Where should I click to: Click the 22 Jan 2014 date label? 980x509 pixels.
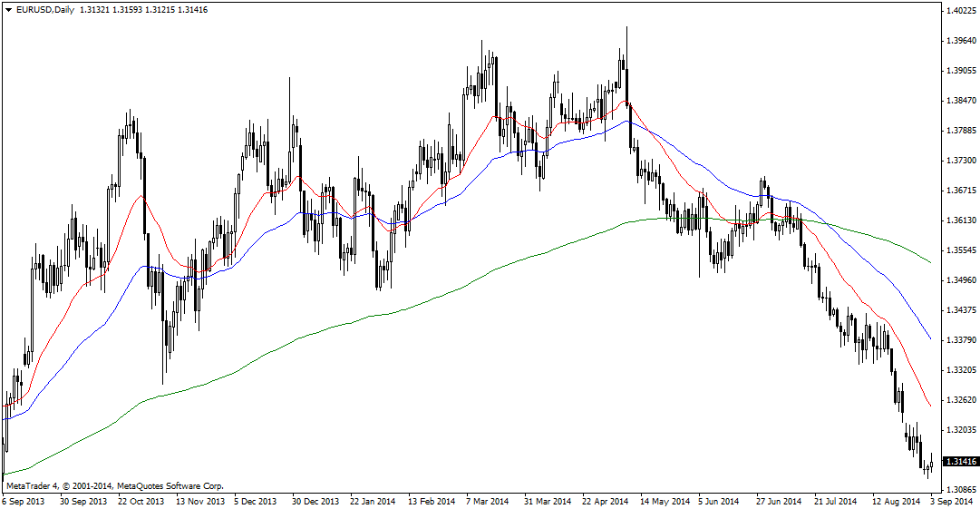point(373,502)
